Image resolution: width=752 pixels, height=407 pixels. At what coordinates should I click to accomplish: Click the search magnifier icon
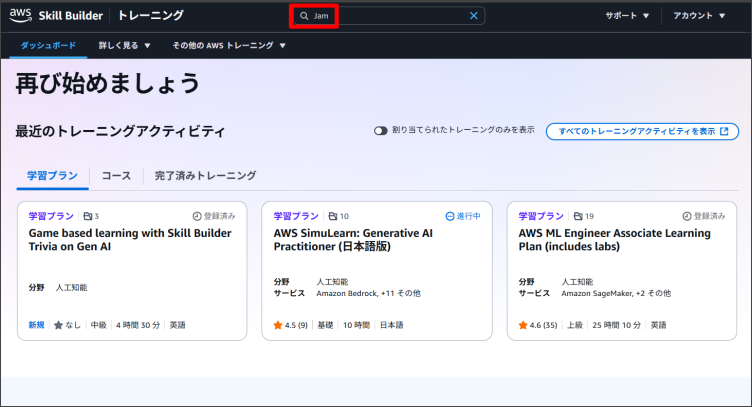[304, 16]
